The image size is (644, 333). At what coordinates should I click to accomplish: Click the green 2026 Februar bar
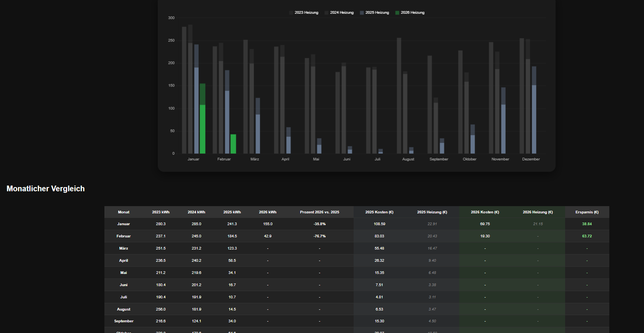[x=233, y=144]
